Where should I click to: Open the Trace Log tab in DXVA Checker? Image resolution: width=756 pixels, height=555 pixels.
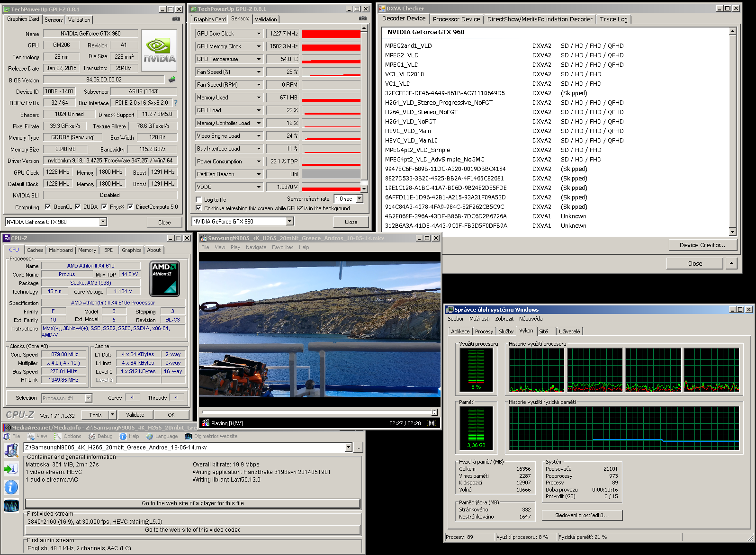[x=613, y=19]
